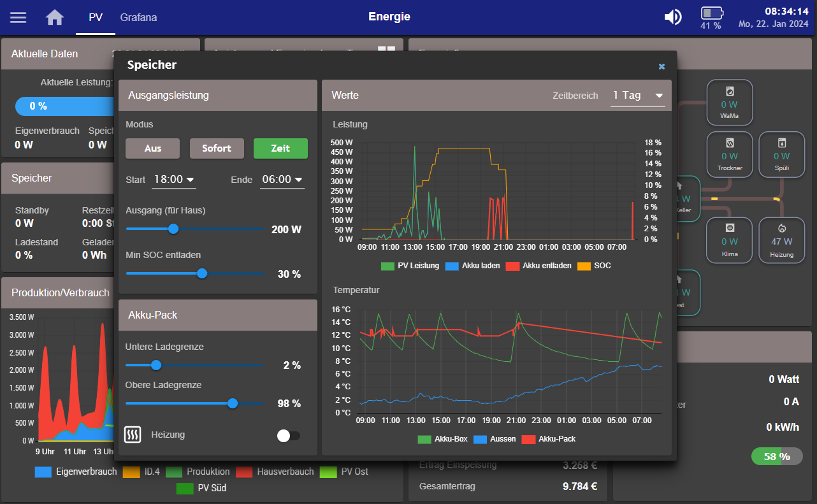Viewport: 817px width, 504px height.
Task: Click the 98 % upper limit value
Action: pos(289,404)
